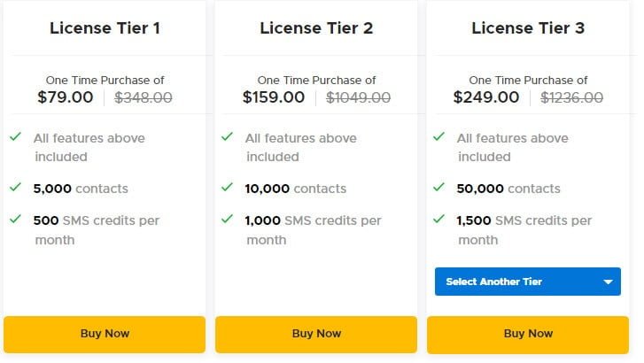This screenshot has height=363, width=644.
Task: Buy License Tier 1 with Buy Now
Action: click(x=105, y=334)
